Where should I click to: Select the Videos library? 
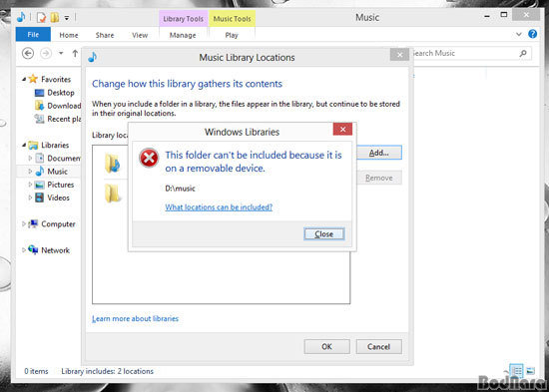click(x=59, y=197)
